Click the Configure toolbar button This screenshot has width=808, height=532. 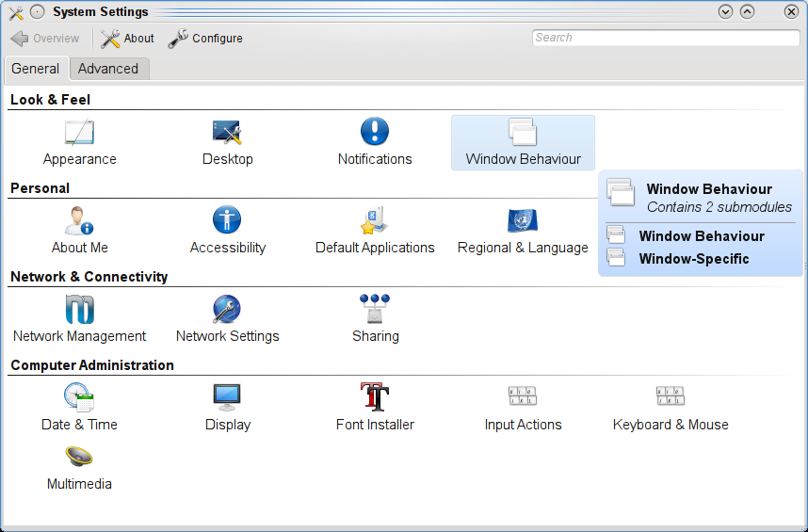(206, 39)
